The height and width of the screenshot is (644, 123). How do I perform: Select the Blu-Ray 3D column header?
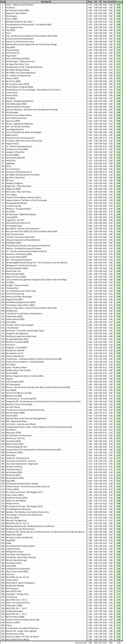tap(46, 2)
